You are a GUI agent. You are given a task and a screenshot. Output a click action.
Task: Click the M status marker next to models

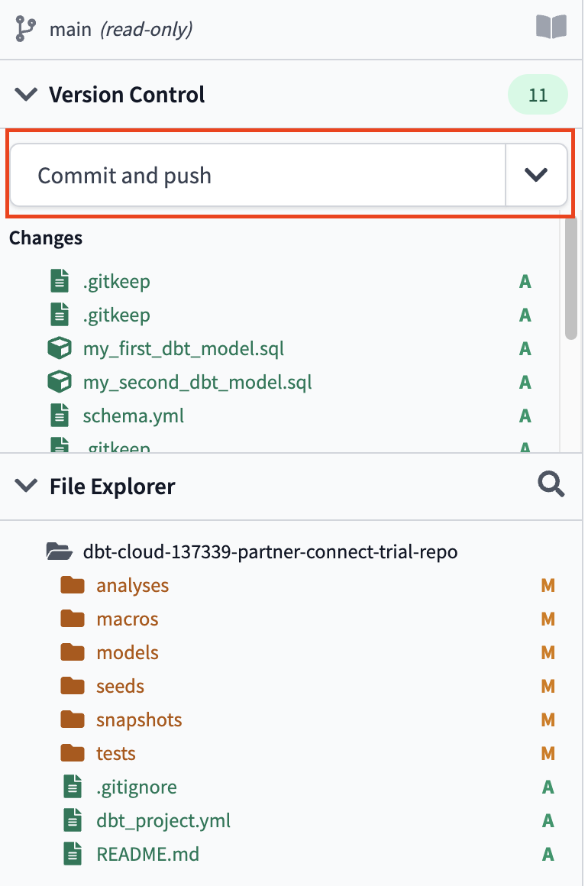tap(548, 652)
